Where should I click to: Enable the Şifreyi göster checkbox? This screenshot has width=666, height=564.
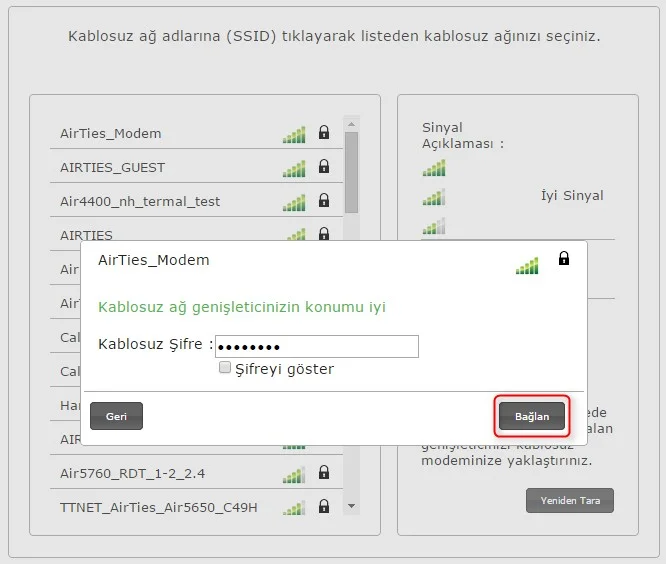[225, 367]
